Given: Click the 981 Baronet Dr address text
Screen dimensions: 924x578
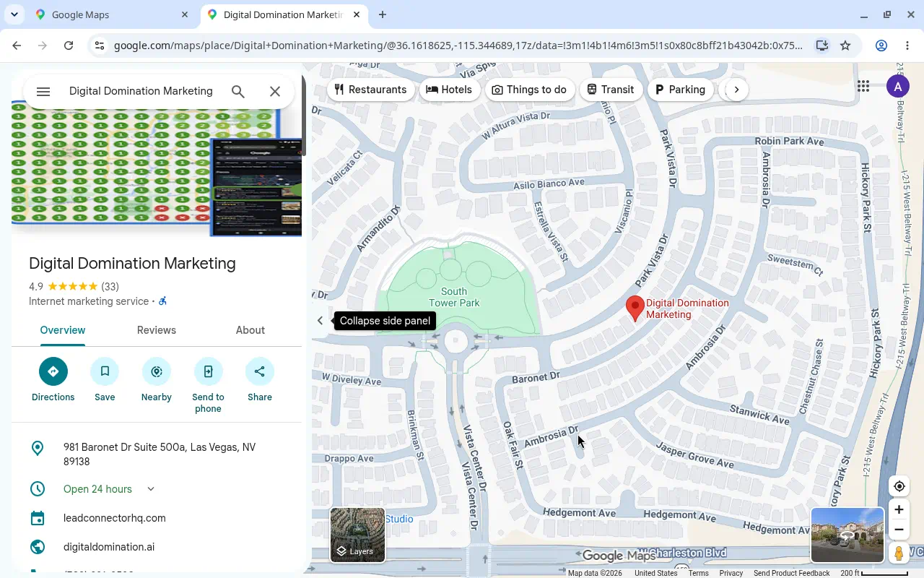Looking at the screenshot, I should 160,454.
